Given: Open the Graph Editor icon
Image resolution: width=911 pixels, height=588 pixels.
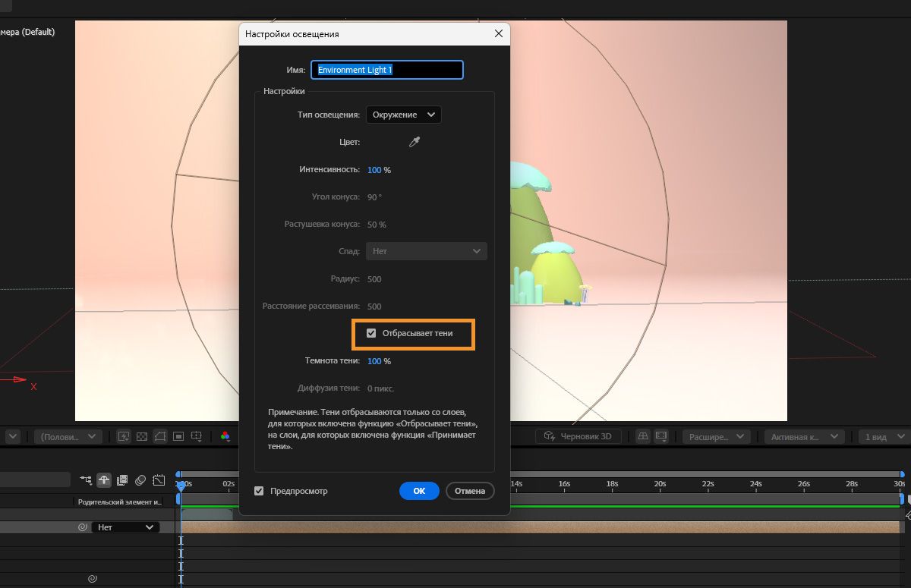Looking at the screenshot, I should [159, 480].
